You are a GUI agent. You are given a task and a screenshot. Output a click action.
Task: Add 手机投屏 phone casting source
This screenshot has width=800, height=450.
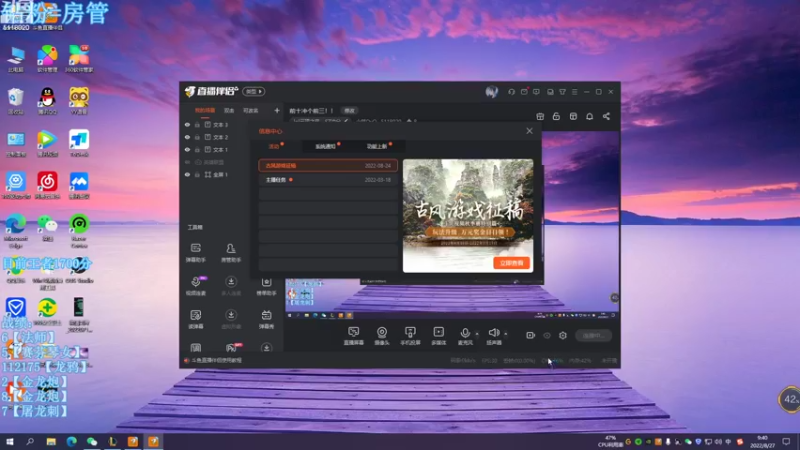[410, 336]
